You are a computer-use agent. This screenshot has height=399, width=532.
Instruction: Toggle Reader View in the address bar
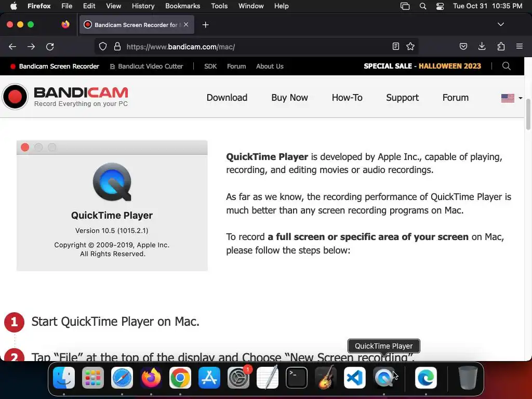[x=395, y=46]
